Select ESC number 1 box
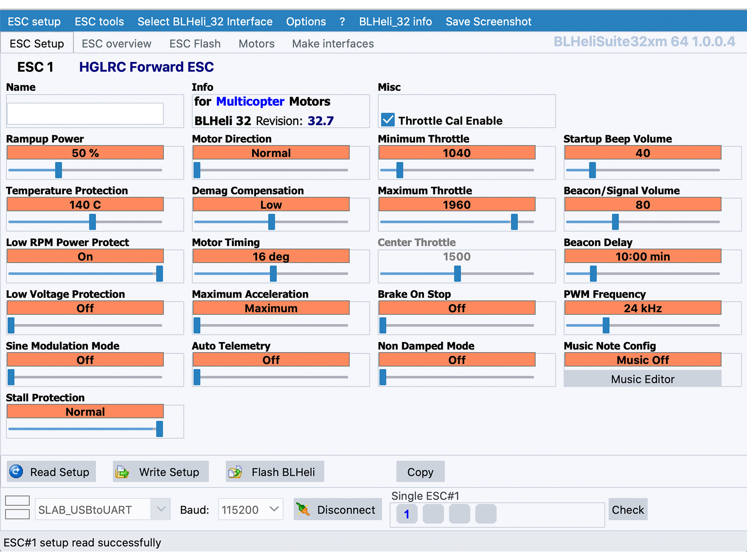Screen dimensions: 747x560 (407, 514)
